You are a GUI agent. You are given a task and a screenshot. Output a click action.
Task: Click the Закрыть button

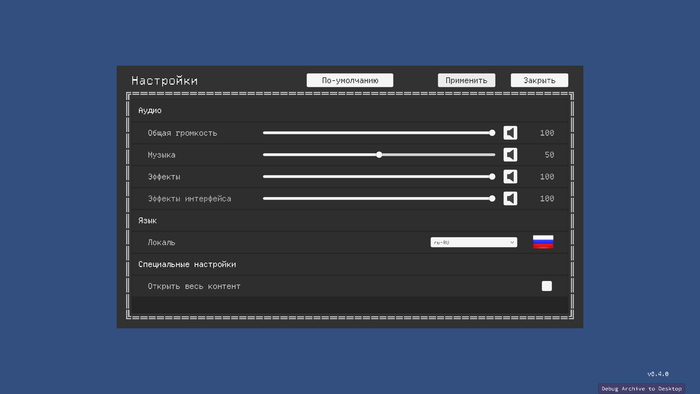pyautogui.click(x=539, y=80)
